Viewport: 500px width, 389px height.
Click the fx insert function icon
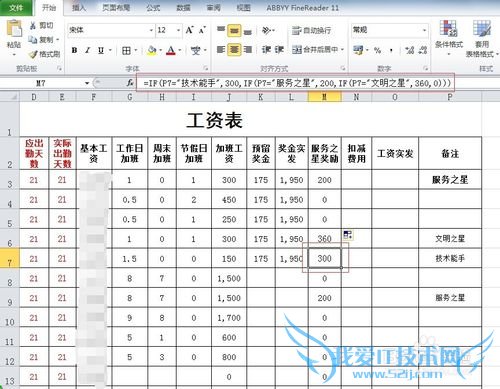pos(130,83)
